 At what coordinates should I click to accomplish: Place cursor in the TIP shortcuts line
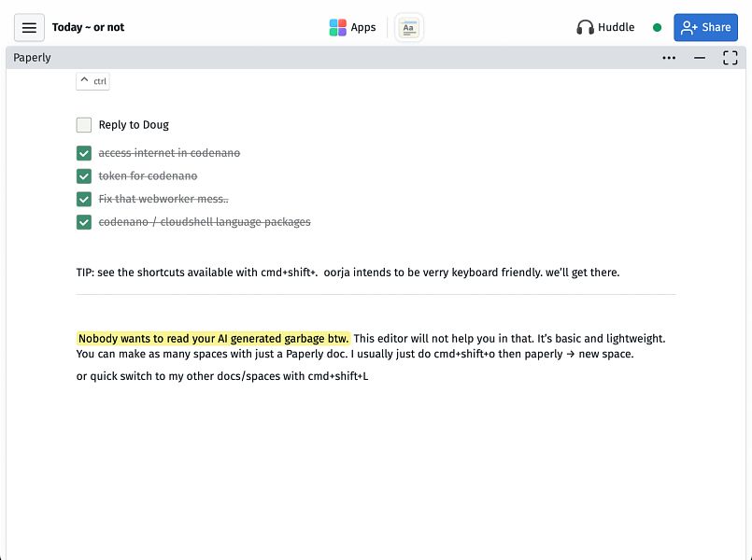(348, 273)
